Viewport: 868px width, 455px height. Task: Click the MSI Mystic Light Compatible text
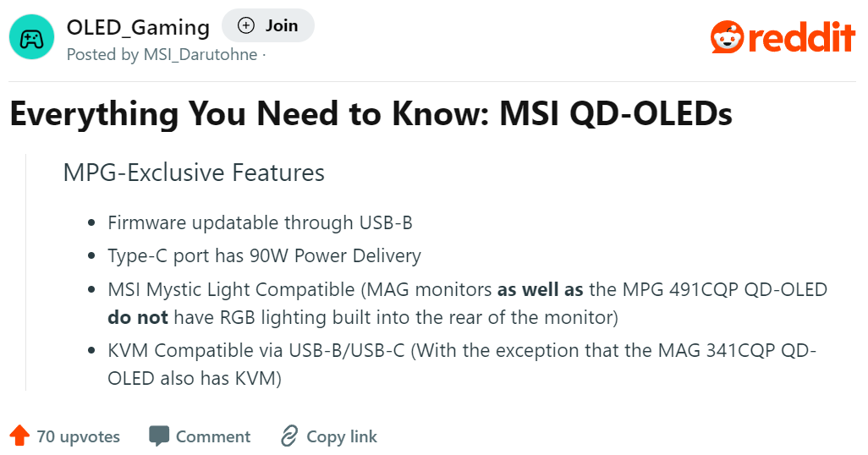pos(231,289)
